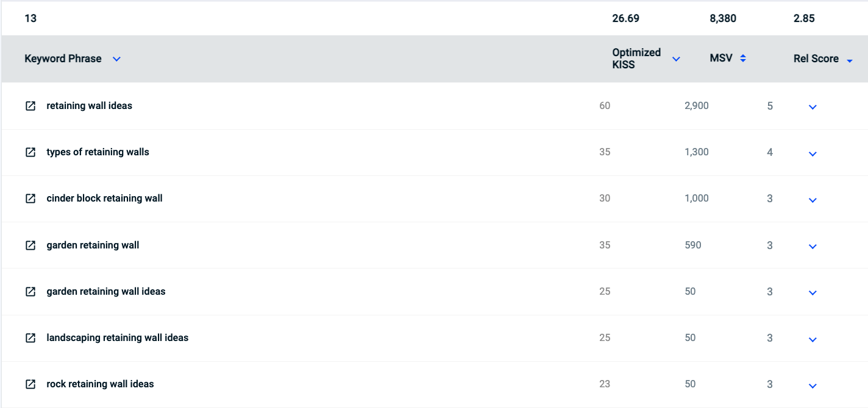Image resolution: width=868 pixels, height=408 pixels.
Task: Expand the retaining wall ideas row
Action: pos(812,107)
